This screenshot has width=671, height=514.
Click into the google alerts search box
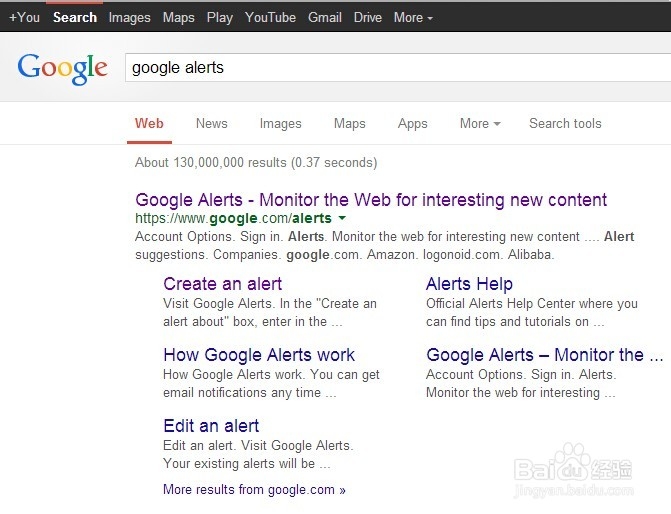pos(398,68)
